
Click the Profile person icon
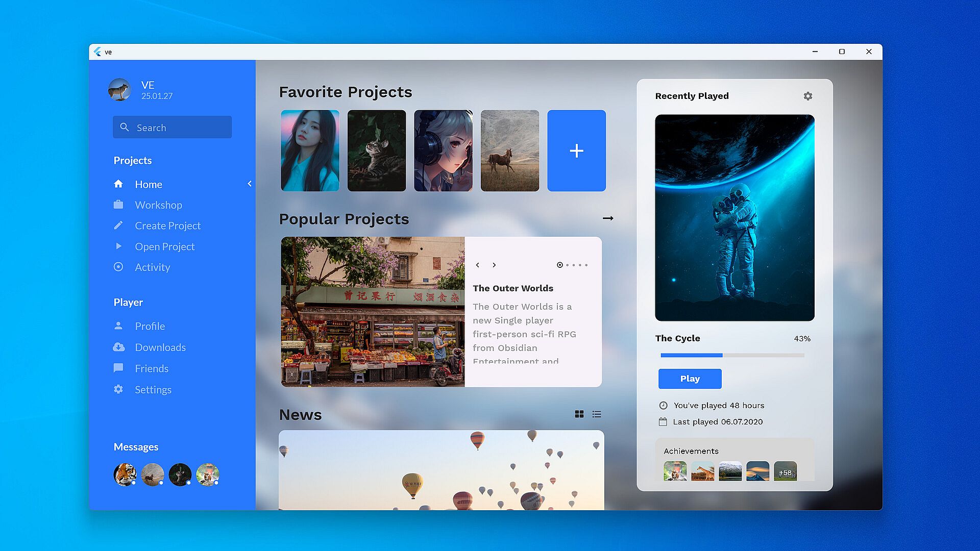(118, 325)
